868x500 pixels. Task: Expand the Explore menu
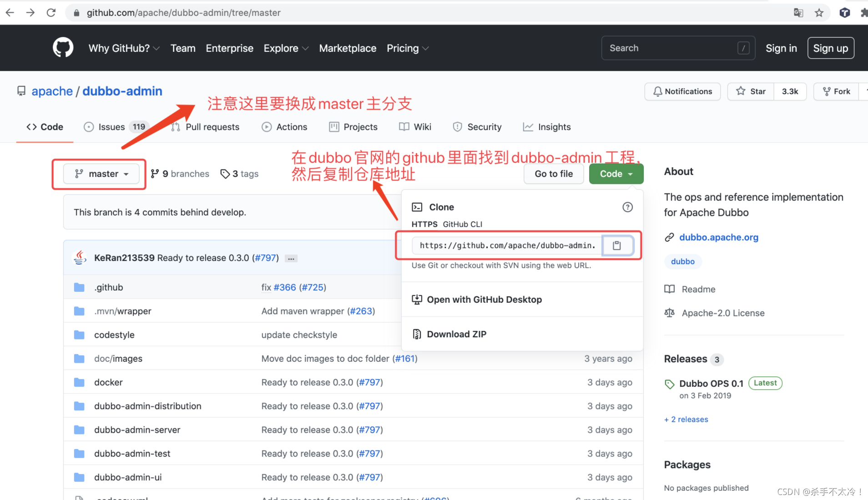(286, 48)
